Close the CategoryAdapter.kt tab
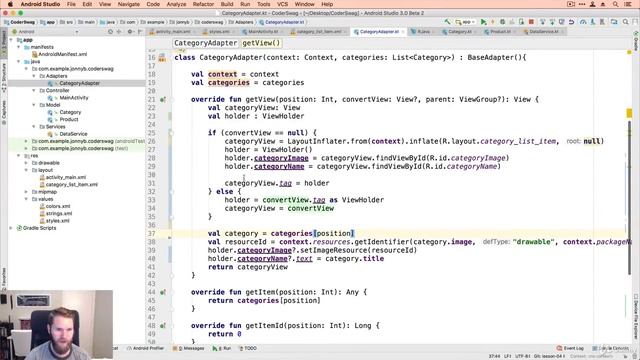The width and height of the screenshot is (640, 360). click(403, 32)
